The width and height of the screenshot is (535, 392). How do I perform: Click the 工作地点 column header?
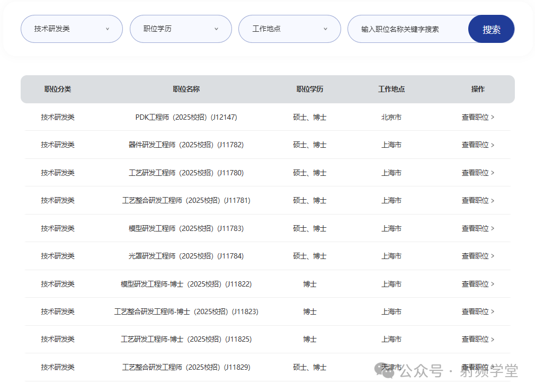click(x=391, y=89)
